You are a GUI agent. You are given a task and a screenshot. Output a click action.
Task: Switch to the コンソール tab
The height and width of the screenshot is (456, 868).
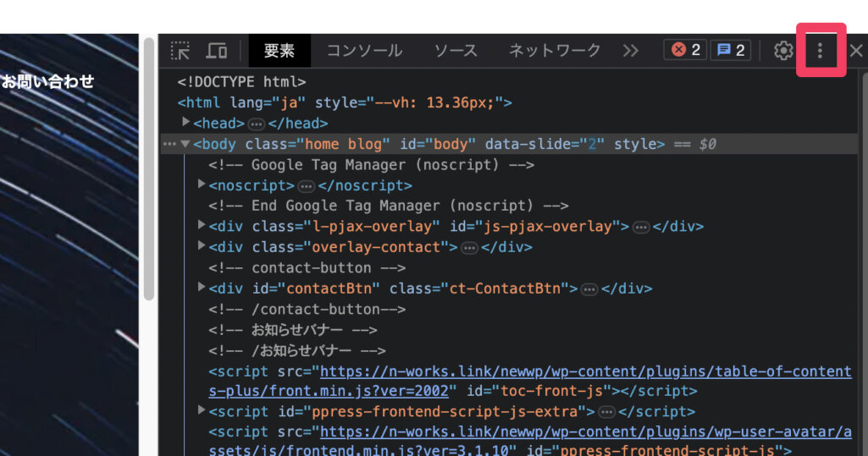point(364,51)
